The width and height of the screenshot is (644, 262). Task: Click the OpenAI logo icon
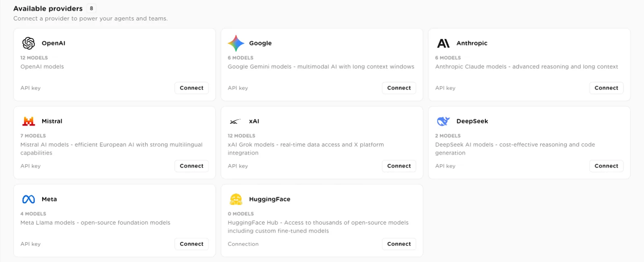coord(29,43)
